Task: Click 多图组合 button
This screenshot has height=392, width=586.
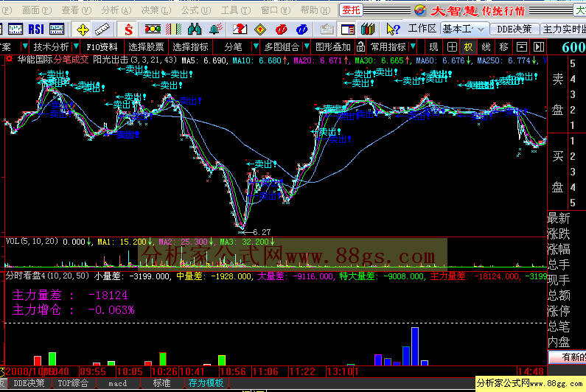Action: tap(282, 46)
